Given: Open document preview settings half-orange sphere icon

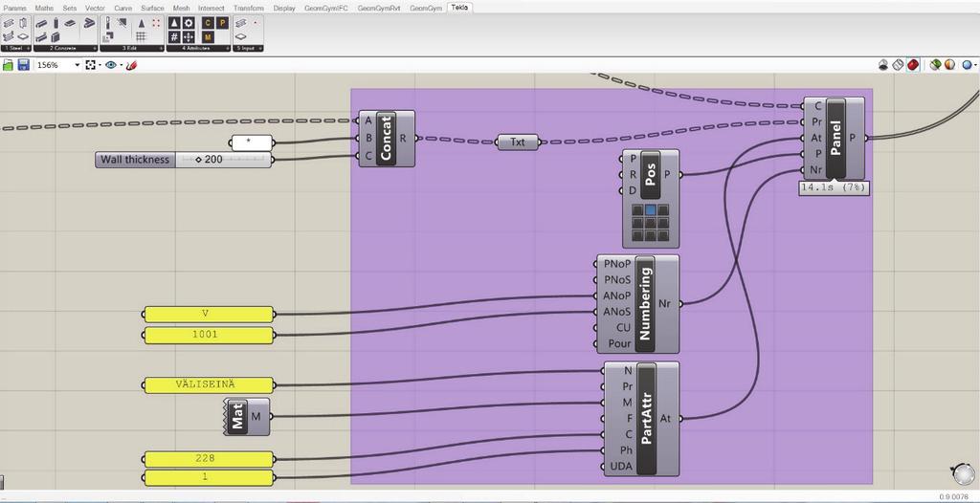Looking at the screenshot, I should [x=950, y=64].
